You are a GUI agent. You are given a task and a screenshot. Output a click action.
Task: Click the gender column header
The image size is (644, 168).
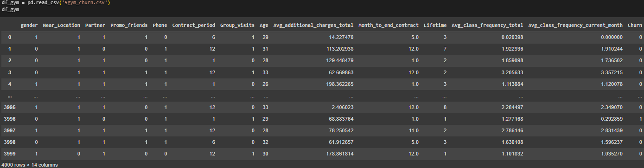[29, 25]
